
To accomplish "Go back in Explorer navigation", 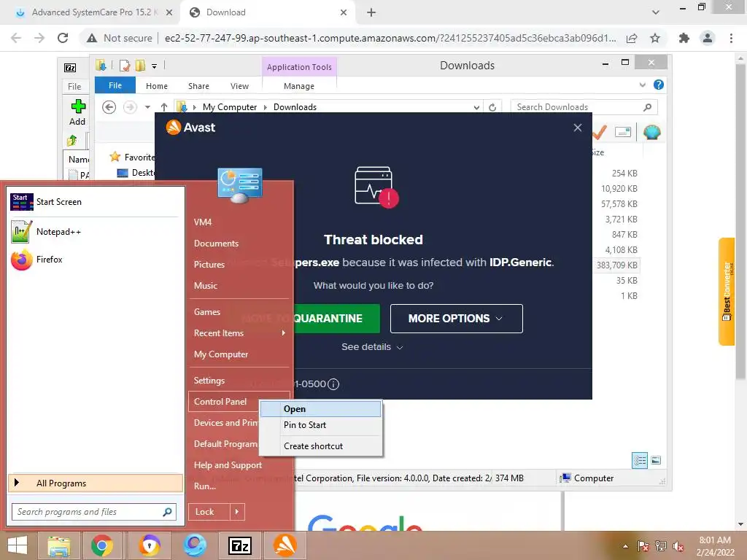I will [x=109, y=107].
